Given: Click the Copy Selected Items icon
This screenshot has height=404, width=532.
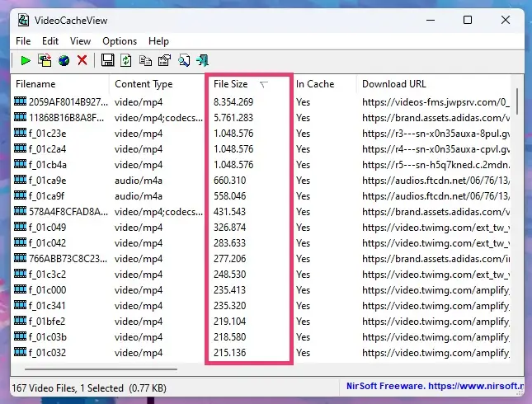Looking at the screenshot, I should [145, 61].
